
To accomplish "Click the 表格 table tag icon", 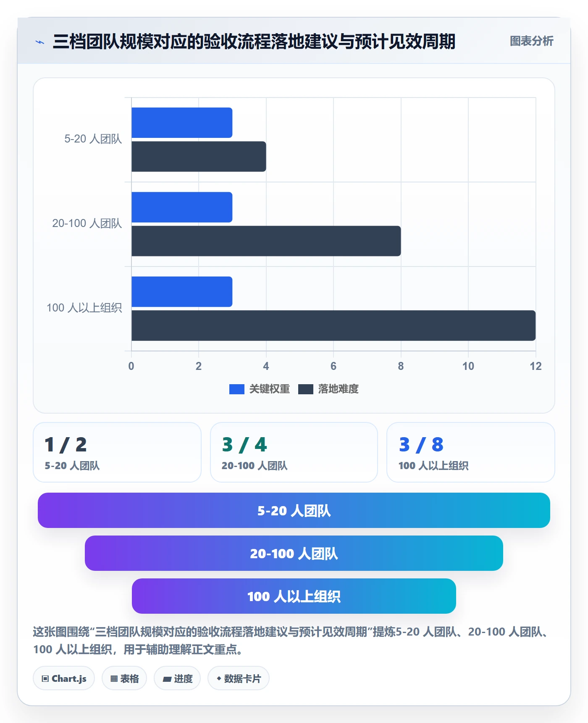I will click(x=114, y=678).
